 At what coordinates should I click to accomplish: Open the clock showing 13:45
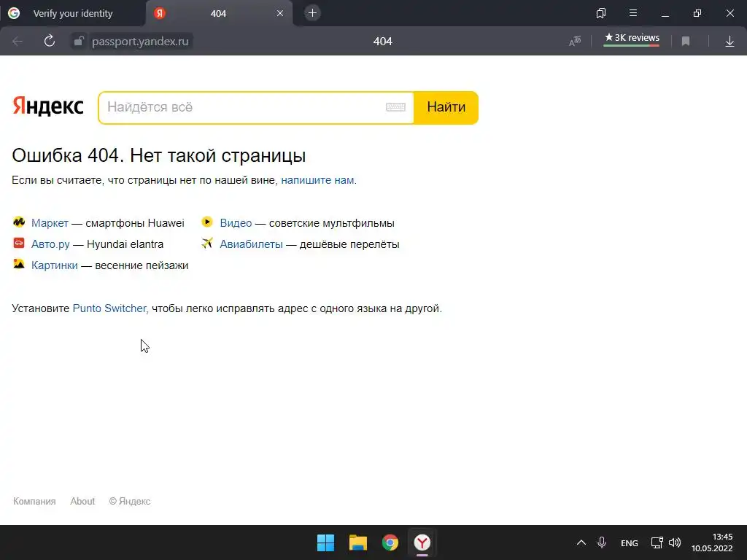tap(712, 542)
